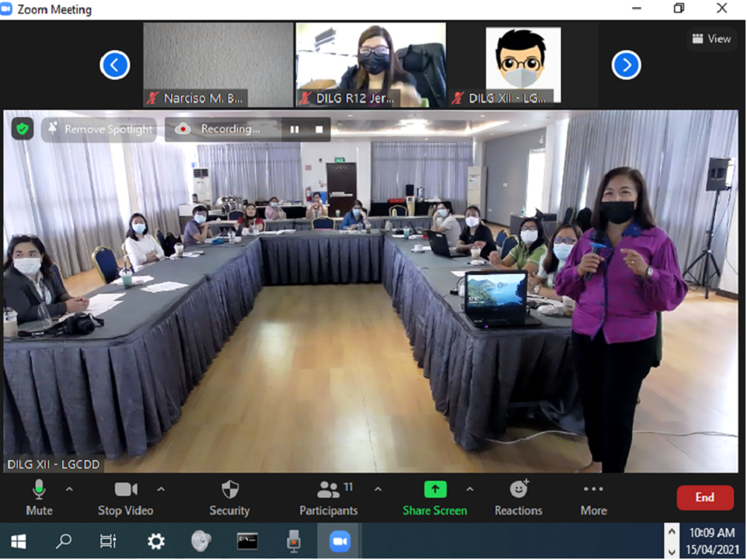747x560 pixels.
Task: Close the Zoom Meeting window
Action: 722,8
